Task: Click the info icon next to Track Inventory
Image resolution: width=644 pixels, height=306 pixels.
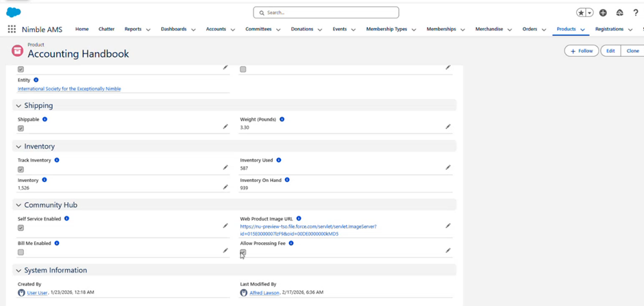Action: [x=57, y=160]
